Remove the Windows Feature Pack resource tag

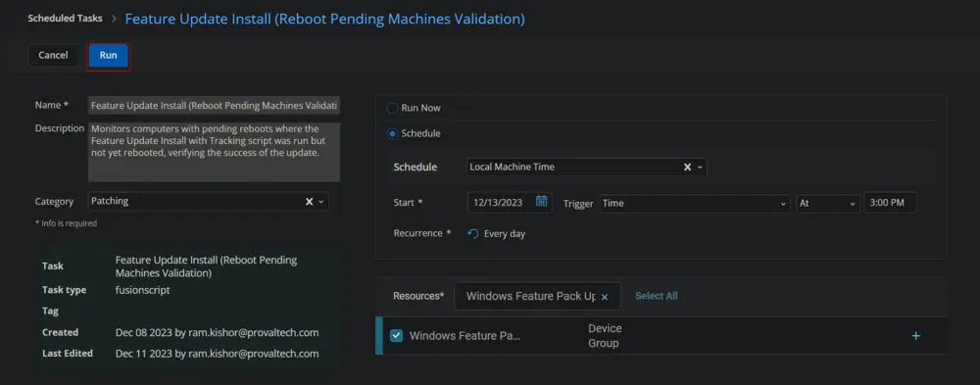click(x=605, y=298)
